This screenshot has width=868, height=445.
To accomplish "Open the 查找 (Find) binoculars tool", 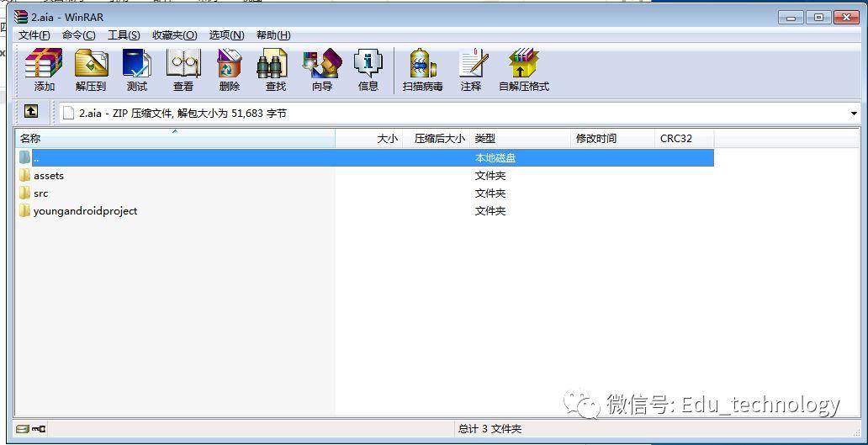I will point(275,69).
